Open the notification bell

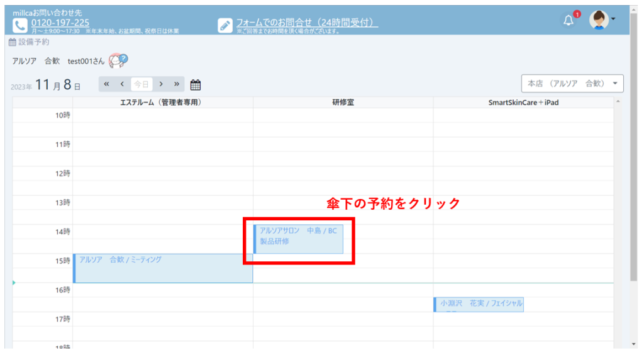[569, 20]
